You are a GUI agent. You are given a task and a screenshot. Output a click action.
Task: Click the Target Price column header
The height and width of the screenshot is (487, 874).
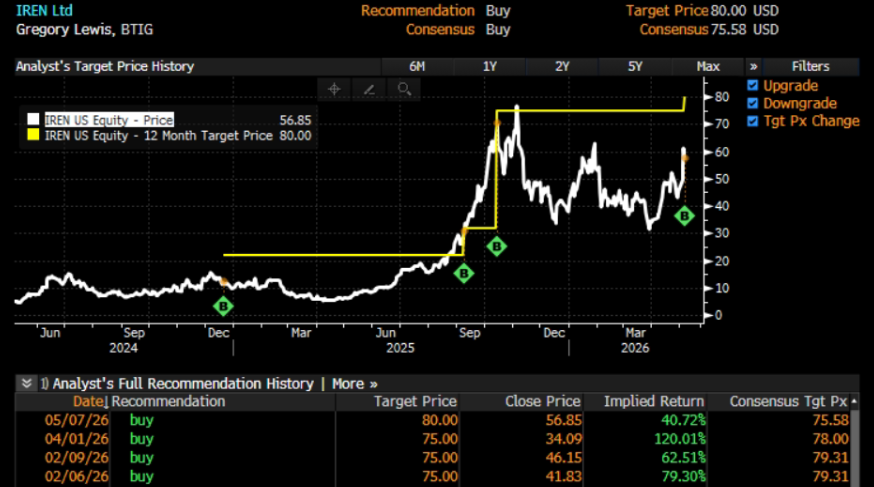pos(415,402)
